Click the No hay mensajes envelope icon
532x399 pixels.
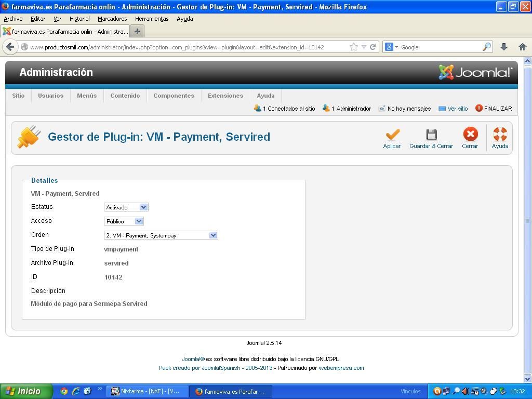click(382, 109)
